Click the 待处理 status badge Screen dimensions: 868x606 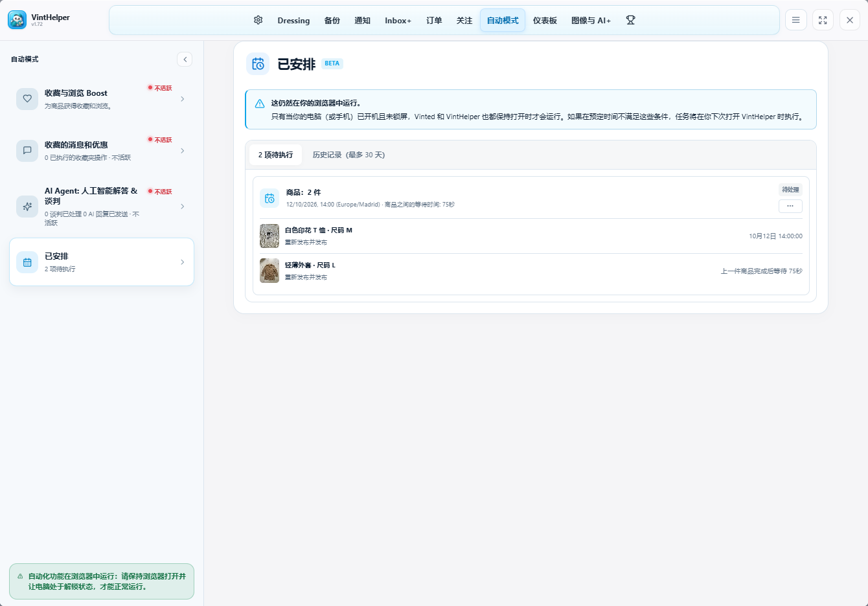[x=790, y=190]
